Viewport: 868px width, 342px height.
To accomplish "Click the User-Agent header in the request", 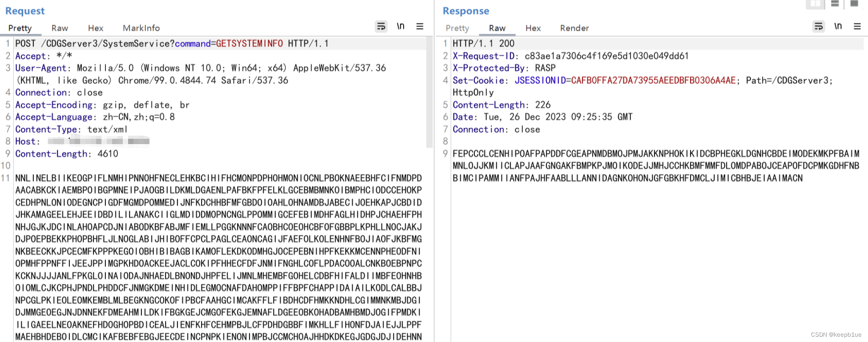I will [201, 74].
